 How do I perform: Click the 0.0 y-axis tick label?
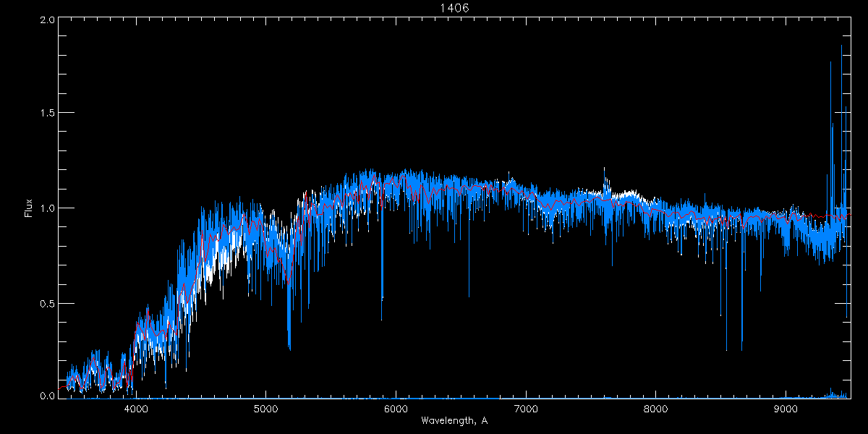[x=46, y=396]
